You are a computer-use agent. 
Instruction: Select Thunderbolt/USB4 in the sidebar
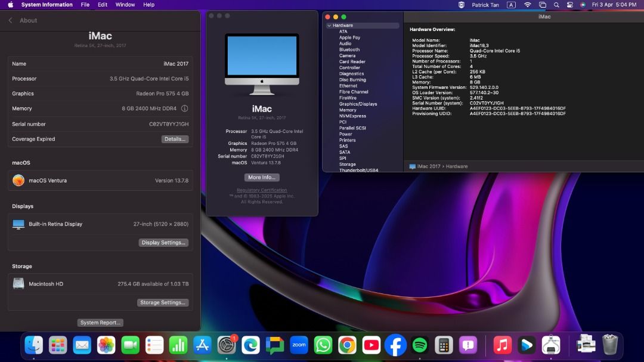[x=358, y=170]
